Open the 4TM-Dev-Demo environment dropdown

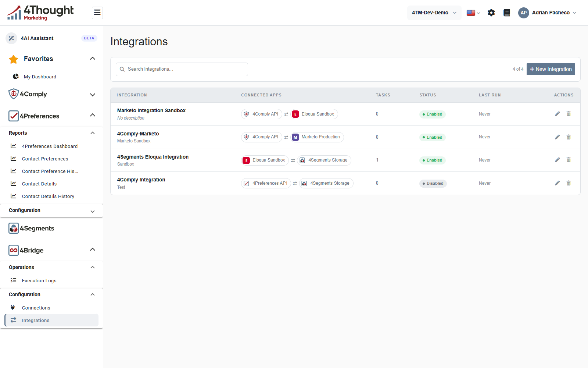click(x=434, y=13)
